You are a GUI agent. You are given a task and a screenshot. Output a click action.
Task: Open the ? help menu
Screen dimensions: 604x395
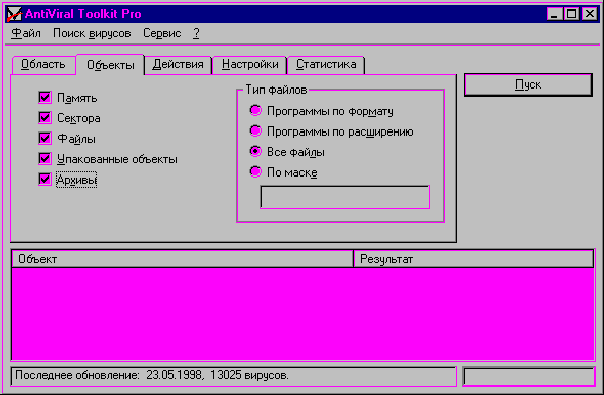coord(196,34)
